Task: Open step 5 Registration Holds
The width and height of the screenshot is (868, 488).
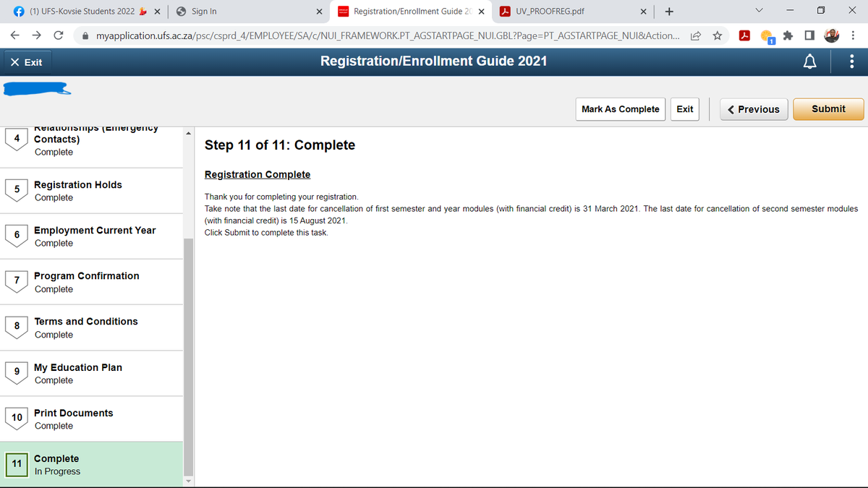Action: (x=91, y=191)
